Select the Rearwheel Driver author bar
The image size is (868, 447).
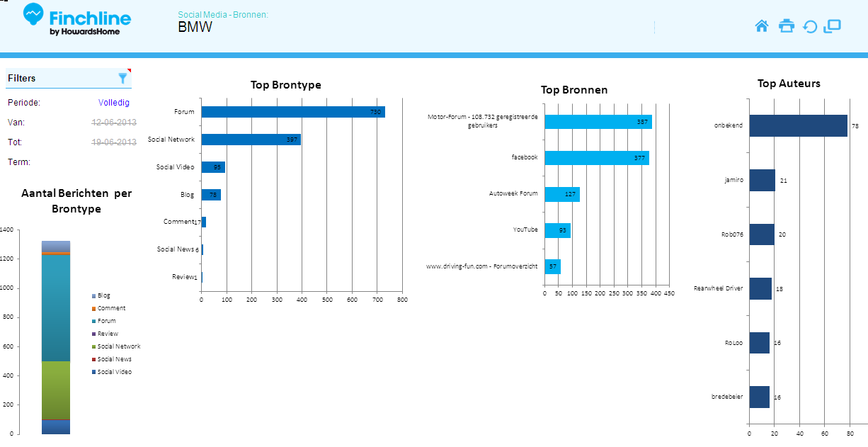pos(760,288)
